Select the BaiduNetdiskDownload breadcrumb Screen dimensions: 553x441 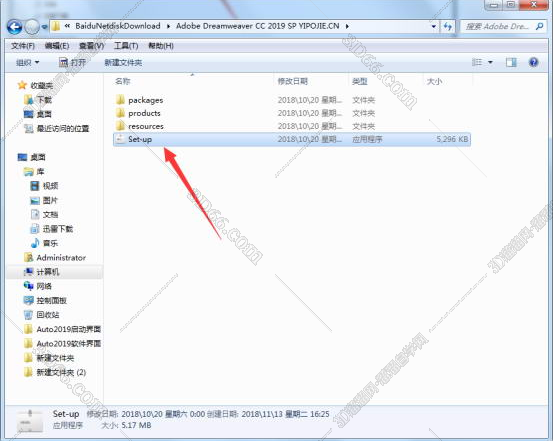tap(118, 26)
